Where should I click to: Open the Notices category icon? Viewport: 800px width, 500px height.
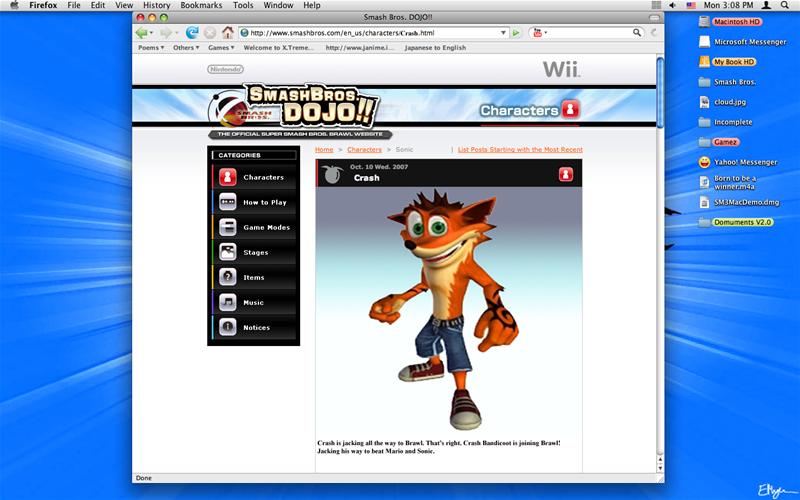228,327
